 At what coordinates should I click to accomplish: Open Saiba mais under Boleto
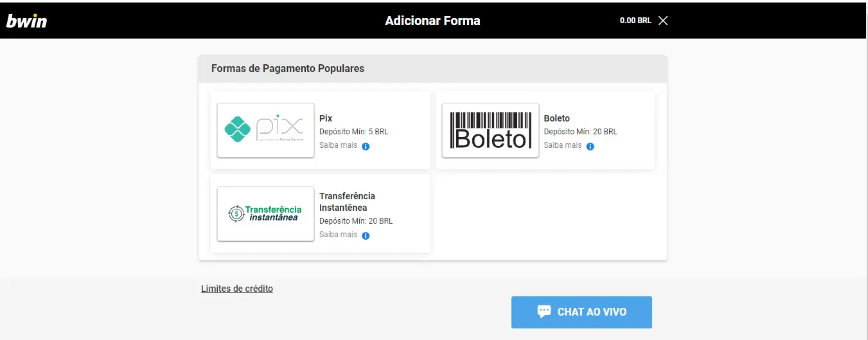(563, 145)
